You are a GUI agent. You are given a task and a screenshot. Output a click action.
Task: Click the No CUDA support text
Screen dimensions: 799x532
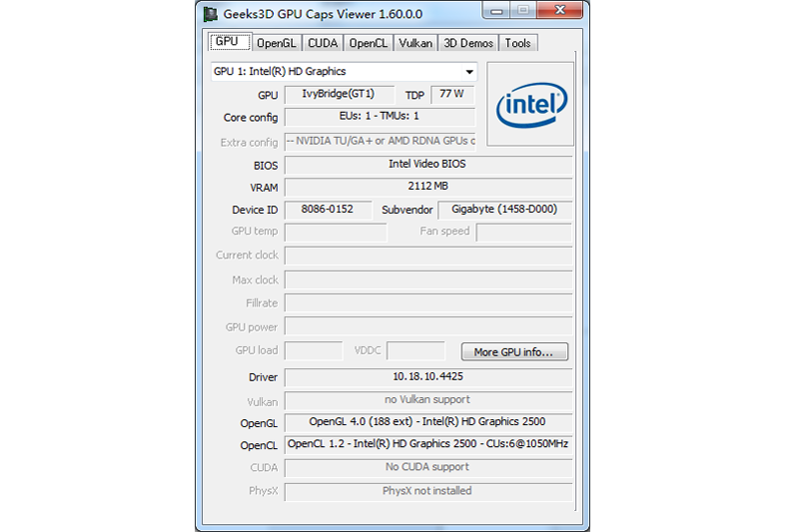(x=427, y=467)
